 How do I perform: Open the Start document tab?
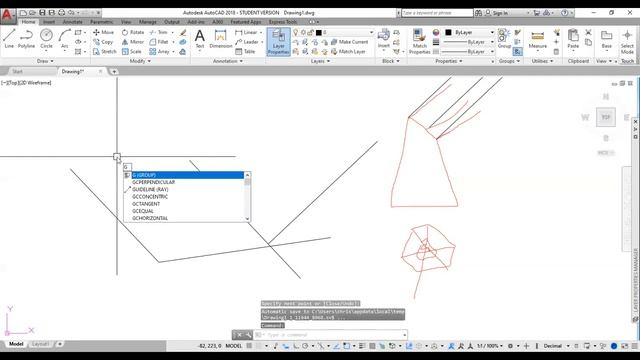[x=18, y=71]
